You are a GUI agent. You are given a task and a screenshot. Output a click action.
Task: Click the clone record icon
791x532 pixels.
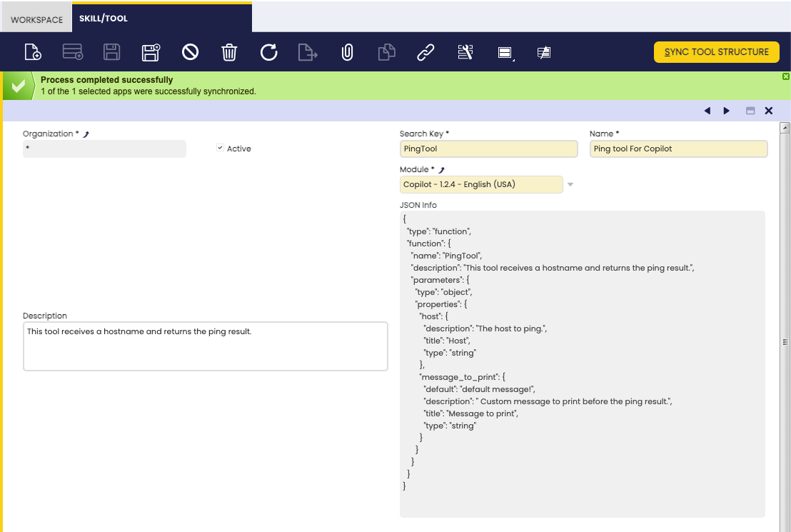(386, 52)
